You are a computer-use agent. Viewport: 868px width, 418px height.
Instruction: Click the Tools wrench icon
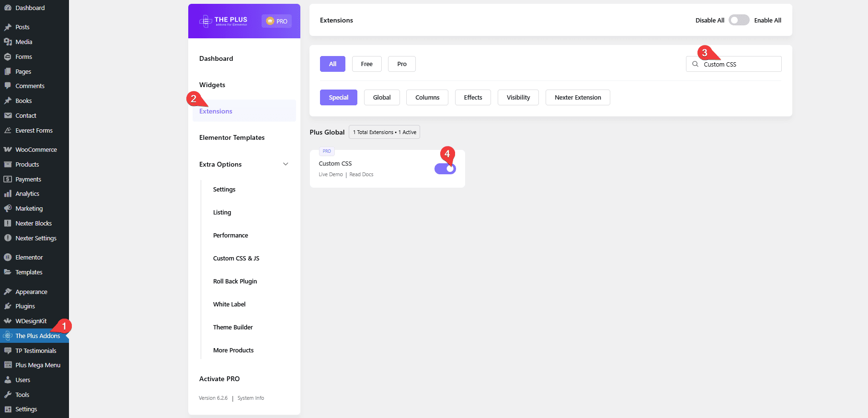point(8,395)
